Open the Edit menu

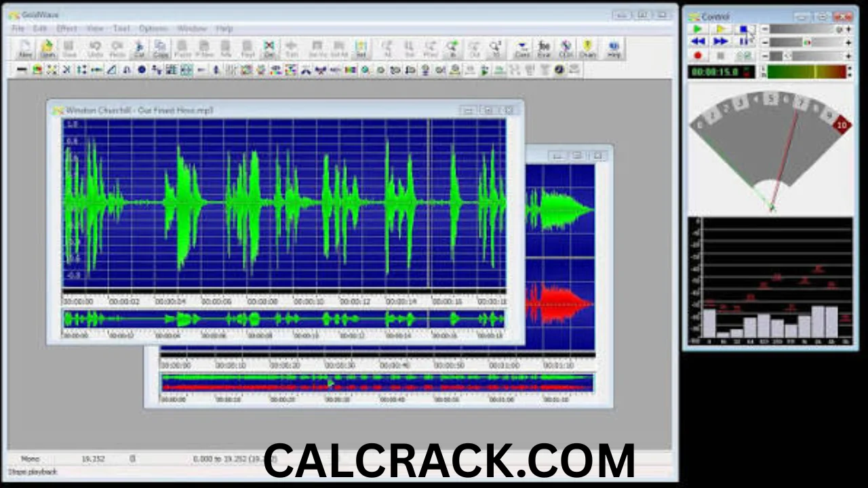click(x=41, y=28)
